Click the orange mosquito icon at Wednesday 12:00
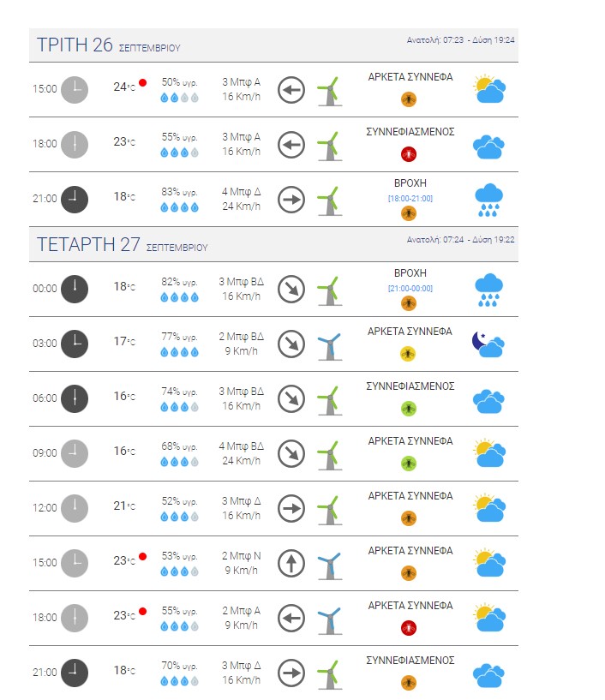Screen dimensions: 605x700 (409, 518)
